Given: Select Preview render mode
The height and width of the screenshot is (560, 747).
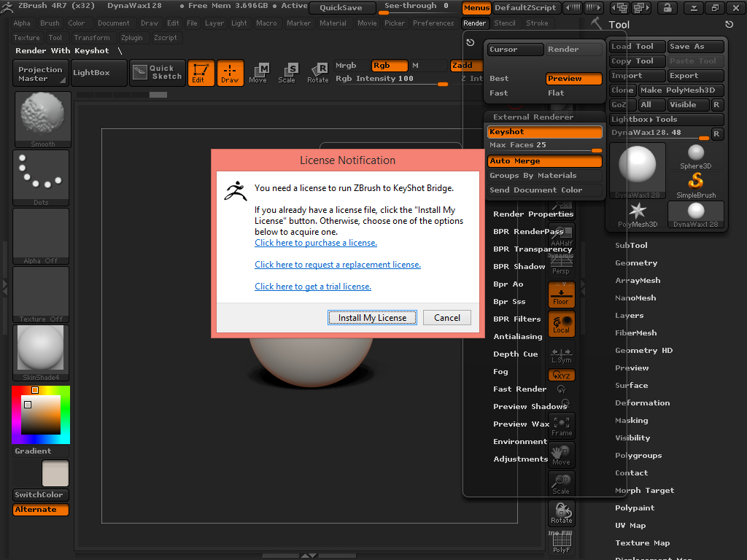Looking at the screenshot, I should (573, 79).
